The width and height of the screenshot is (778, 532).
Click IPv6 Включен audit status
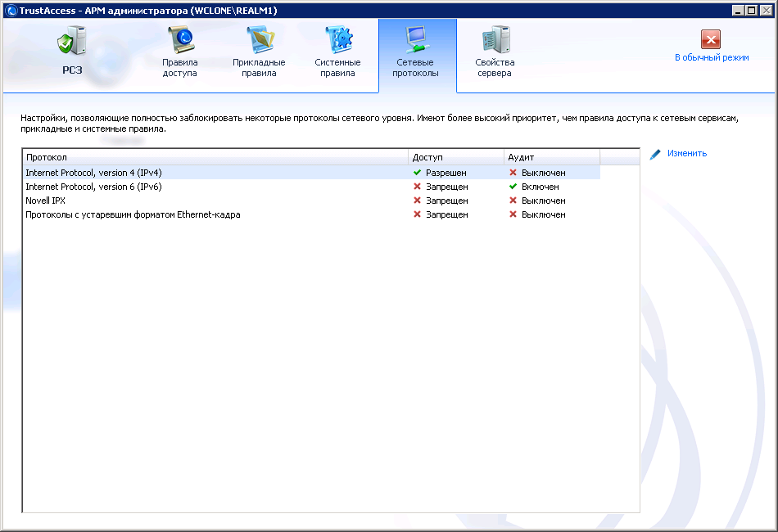[x=540, y=187]
